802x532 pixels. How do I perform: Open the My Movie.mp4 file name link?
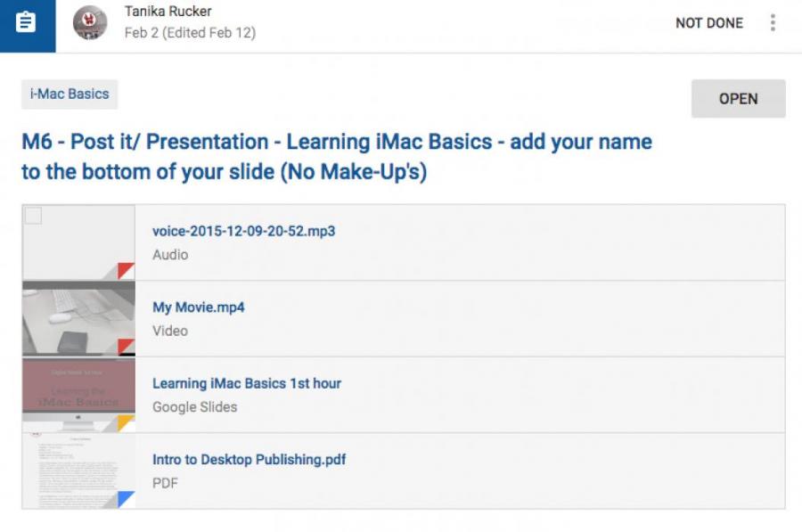click(198, 307)
